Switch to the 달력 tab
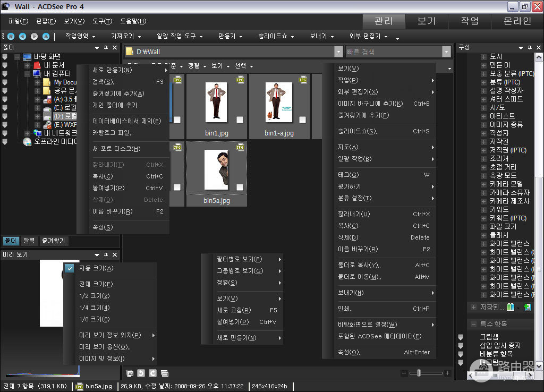The width and height of the screenshot is (544, 392). click(29, 241)
